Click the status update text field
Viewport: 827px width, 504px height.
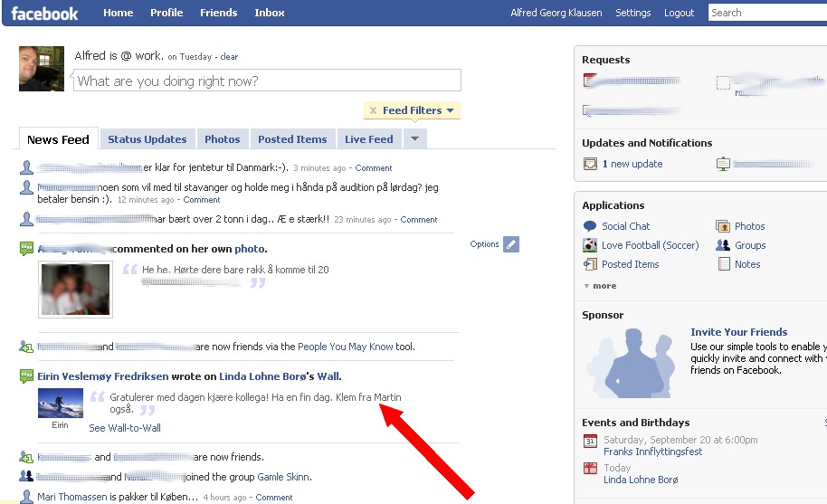coord(267,81)
